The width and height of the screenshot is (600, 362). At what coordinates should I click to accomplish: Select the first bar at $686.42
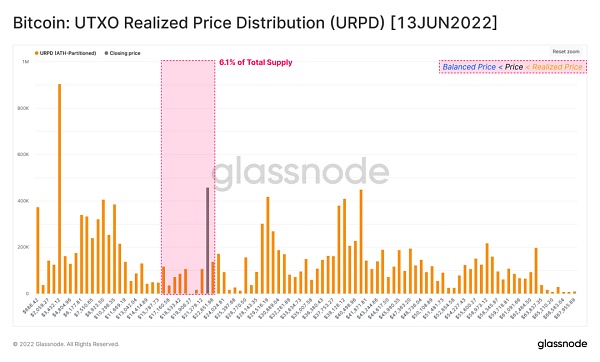tap(38, 250)
